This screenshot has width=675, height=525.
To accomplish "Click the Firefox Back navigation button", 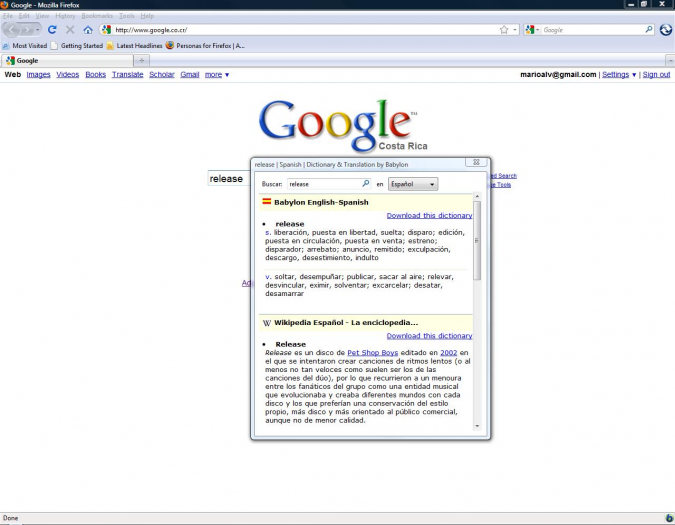I will point(11,30).
